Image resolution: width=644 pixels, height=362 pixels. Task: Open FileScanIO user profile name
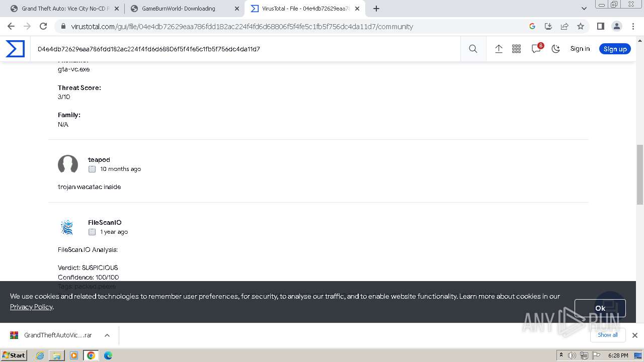[x=105, y=222]
